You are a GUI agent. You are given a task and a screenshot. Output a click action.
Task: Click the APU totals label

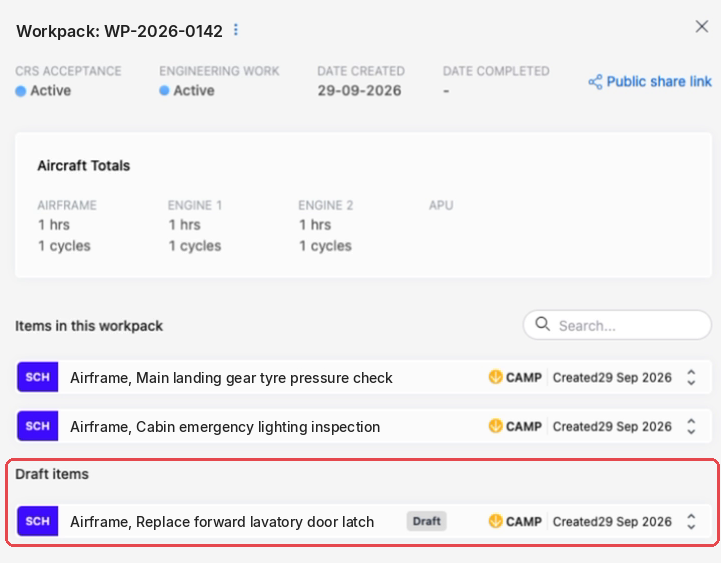click(441, 205)
